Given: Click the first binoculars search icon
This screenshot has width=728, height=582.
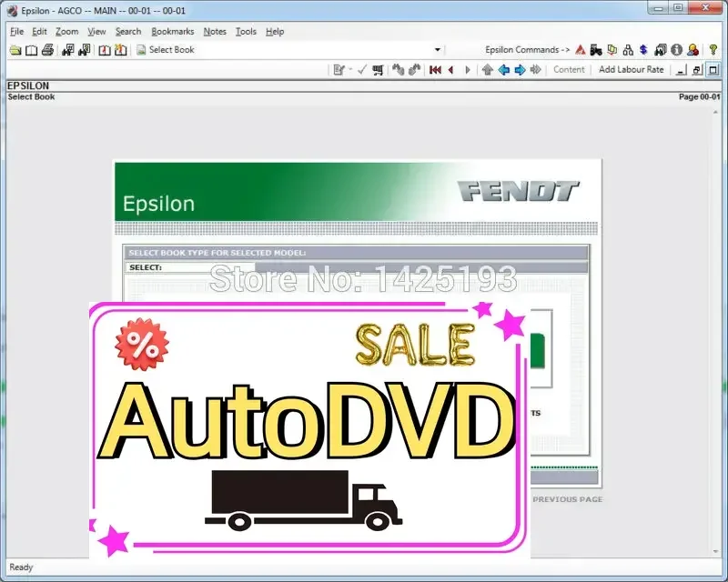Looking at the screenshot, I should coord(67,50).
